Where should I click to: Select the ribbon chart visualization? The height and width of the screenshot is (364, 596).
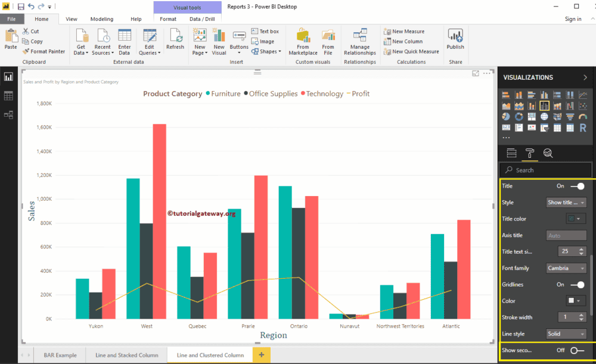(x=557, y=106)
